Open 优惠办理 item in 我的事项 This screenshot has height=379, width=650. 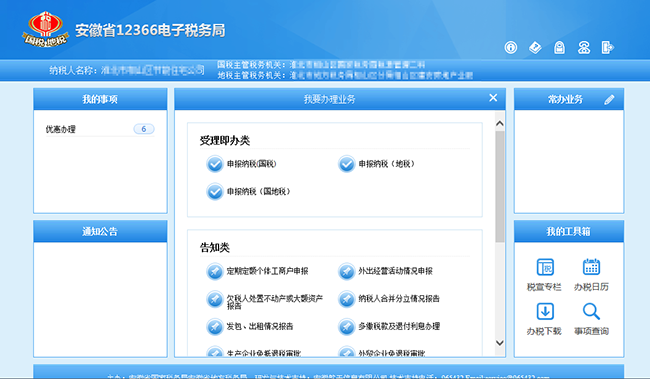coord(61,129)
